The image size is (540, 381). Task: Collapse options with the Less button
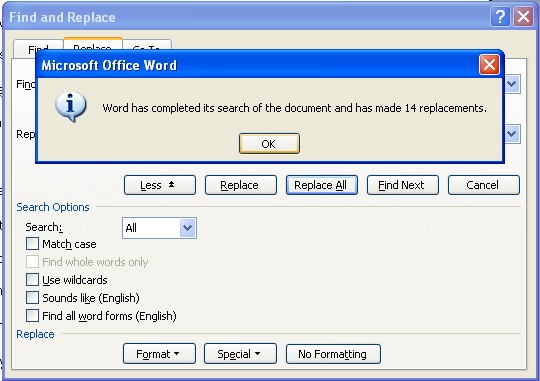coord(160,185)
